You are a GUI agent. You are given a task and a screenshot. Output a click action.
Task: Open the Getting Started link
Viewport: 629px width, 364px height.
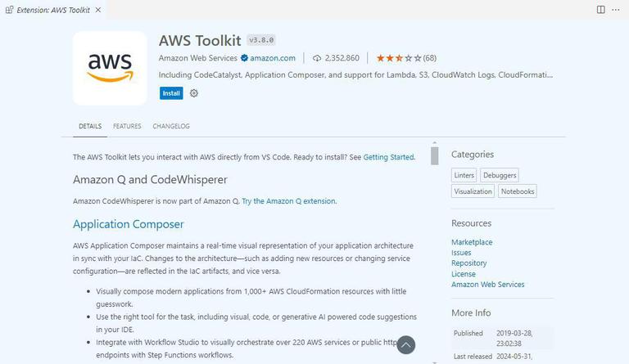(x=388, y=157)
